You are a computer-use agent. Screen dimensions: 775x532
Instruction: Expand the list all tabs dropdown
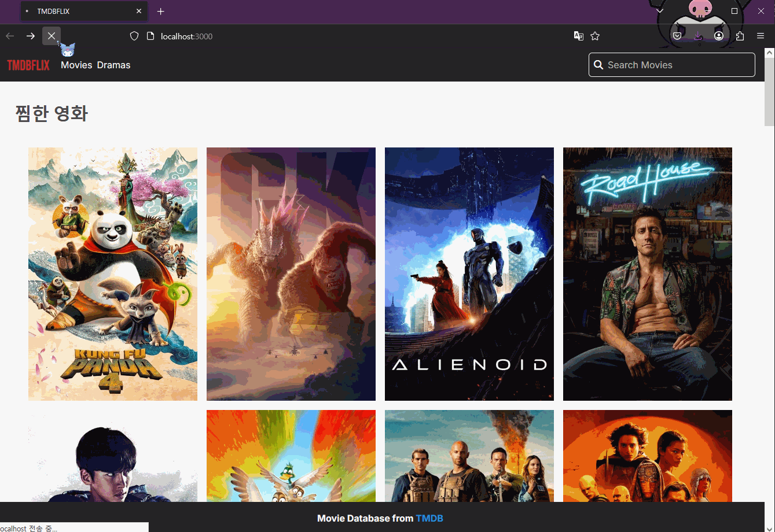coord(660,11)
